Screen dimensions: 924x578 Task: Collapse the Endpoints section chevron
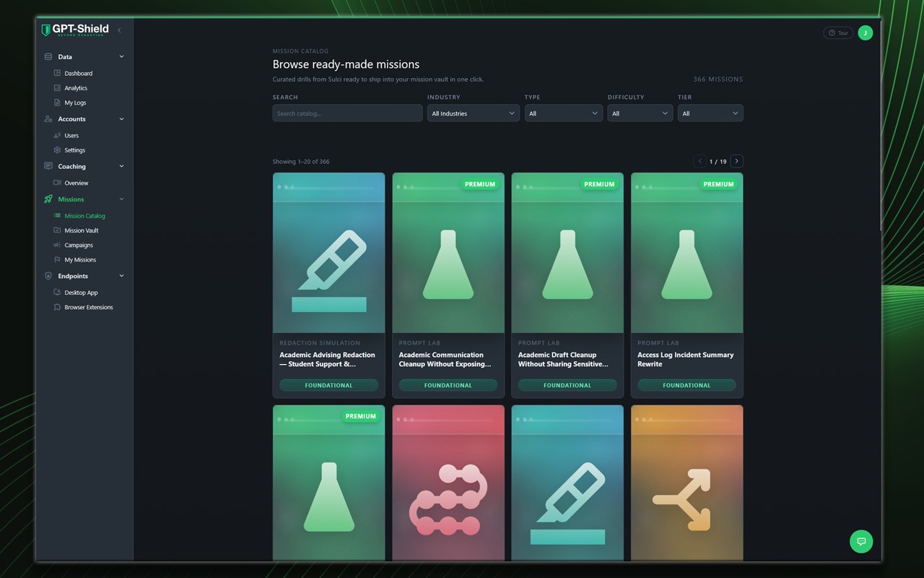(x=121, y=276)
